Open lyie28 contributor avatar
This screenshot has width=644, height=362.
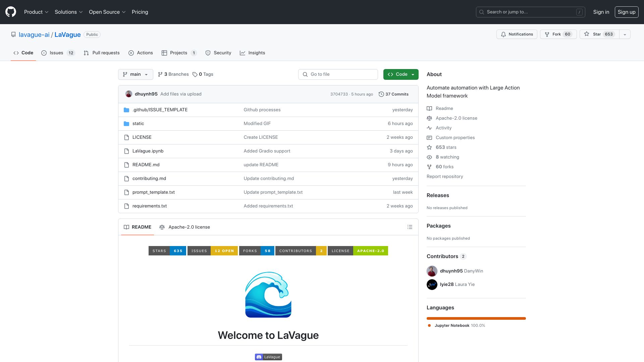click(432, 285)
